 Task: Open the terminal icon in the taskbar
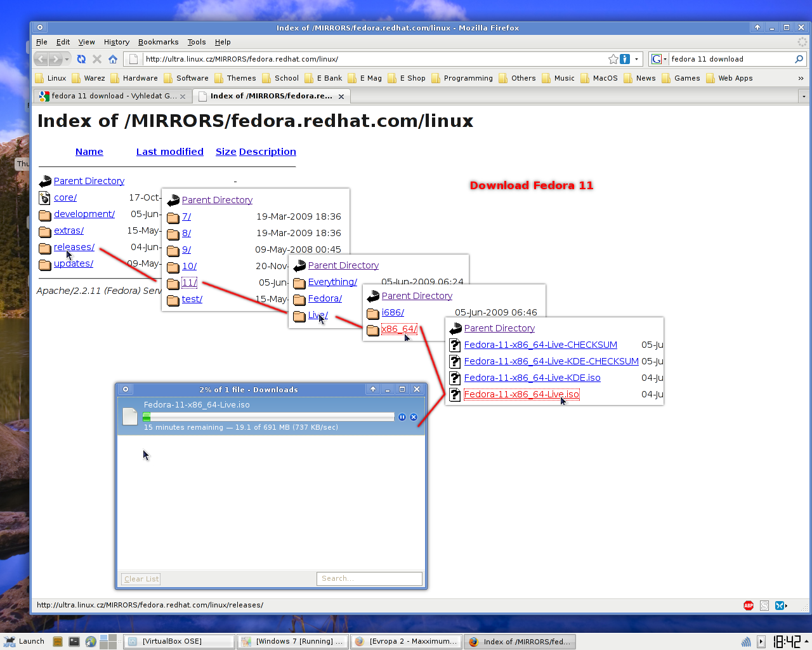pos(74,642)
